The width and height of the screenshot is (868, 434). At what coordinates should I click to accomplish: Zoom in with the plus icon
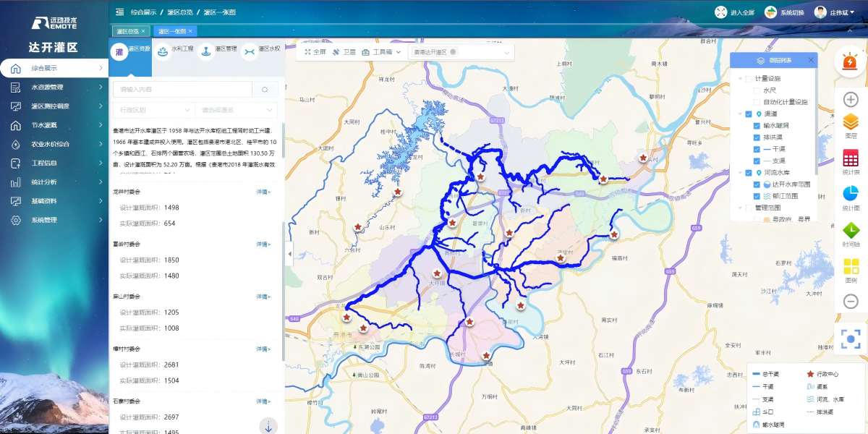(x=851, y=100)
